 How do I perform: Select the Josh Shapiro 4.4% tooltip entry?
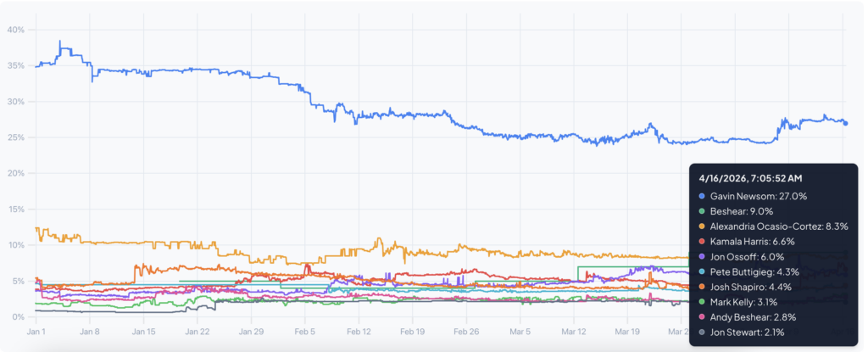747,288
